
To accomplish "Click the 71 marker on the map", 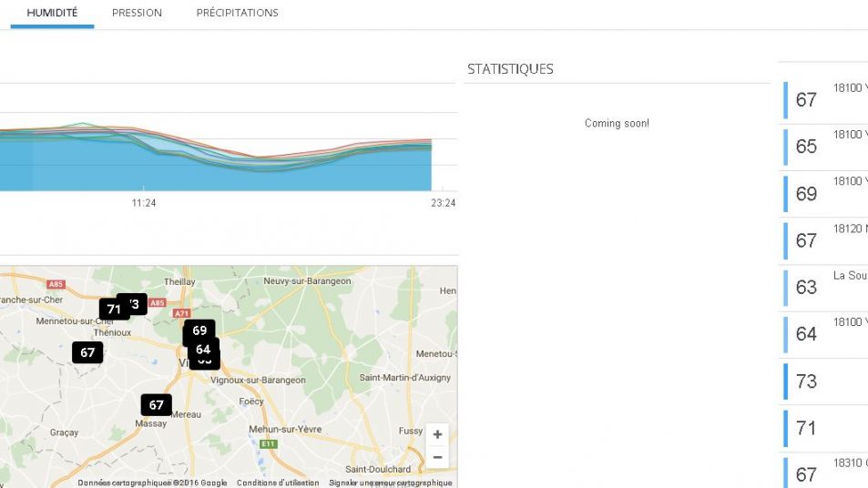I will point(113,310).
